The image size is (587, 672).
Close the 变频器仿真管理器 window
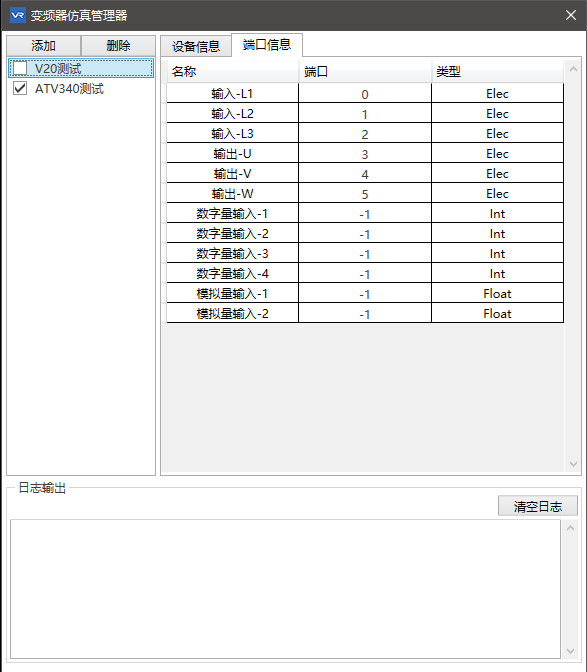[x=571, y=15]
